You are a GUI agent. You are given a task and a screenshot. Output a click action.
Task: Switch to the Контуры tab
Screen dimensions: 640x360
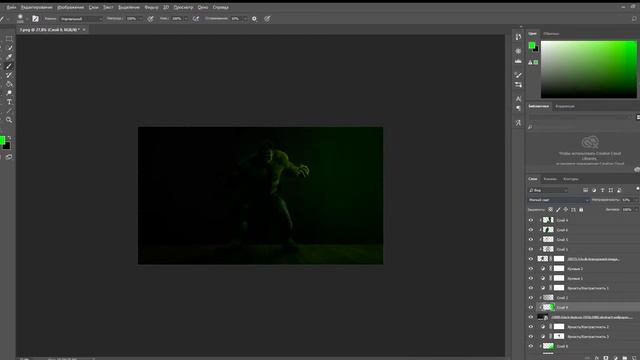(x=571, y=179)
